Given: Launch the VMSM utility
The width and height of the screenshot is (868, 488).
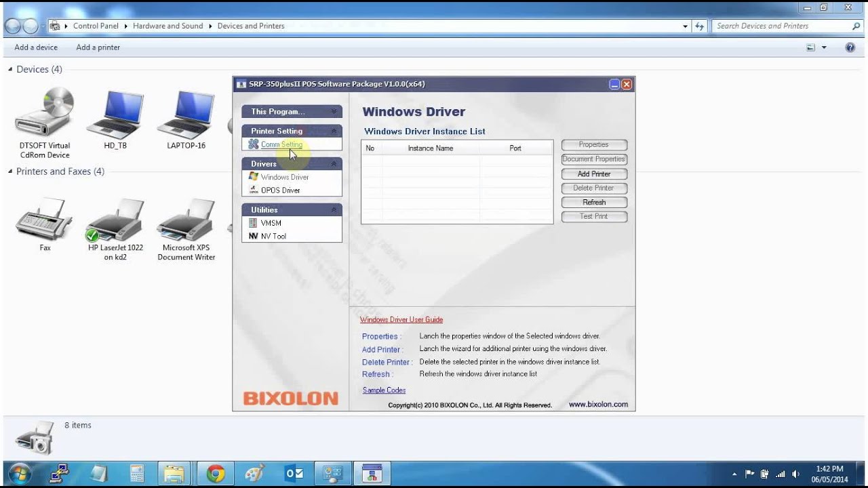Looking at the screenshot, I should pos(271,223).
